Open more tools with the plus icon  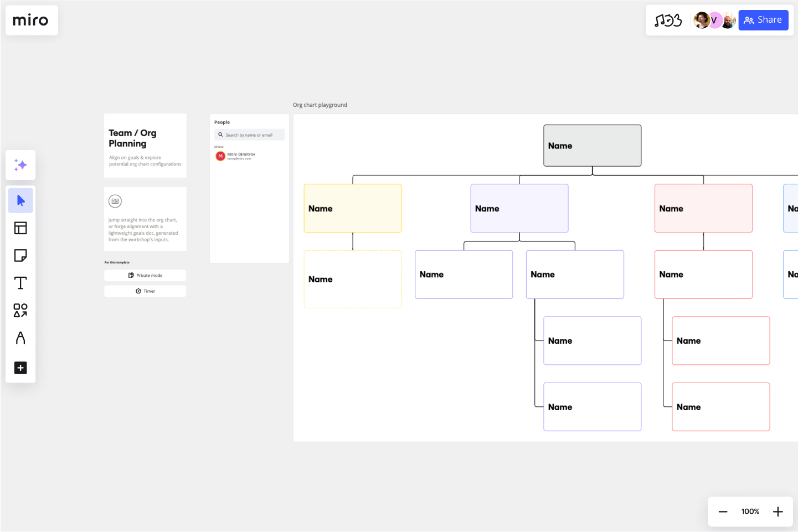(20, 368)
